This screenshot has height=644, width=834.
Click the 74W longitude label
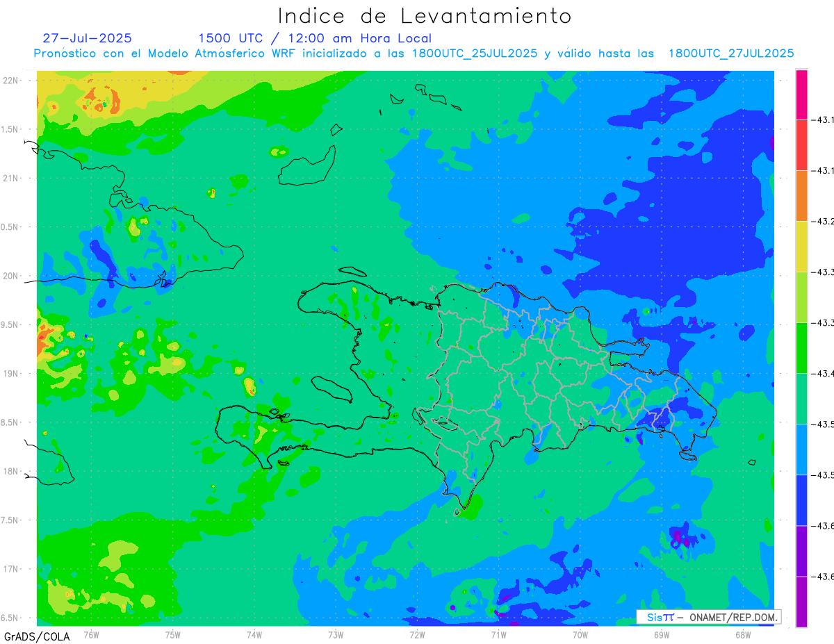(254, 634)
